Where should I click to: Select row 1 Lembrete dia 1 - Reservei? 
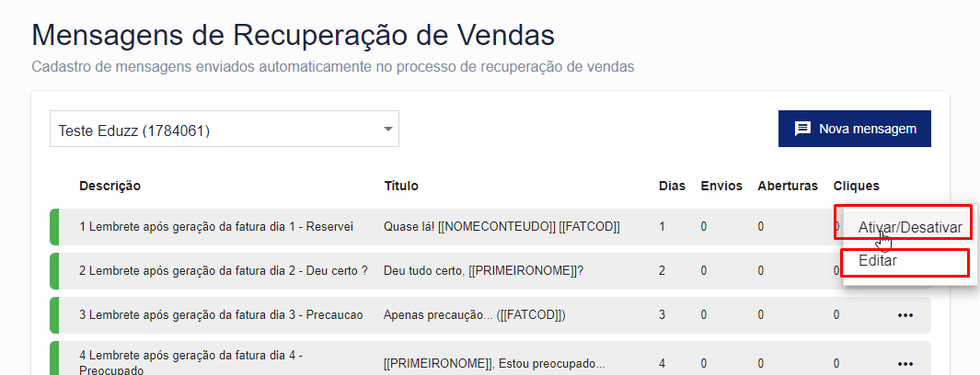pos(216,227)
